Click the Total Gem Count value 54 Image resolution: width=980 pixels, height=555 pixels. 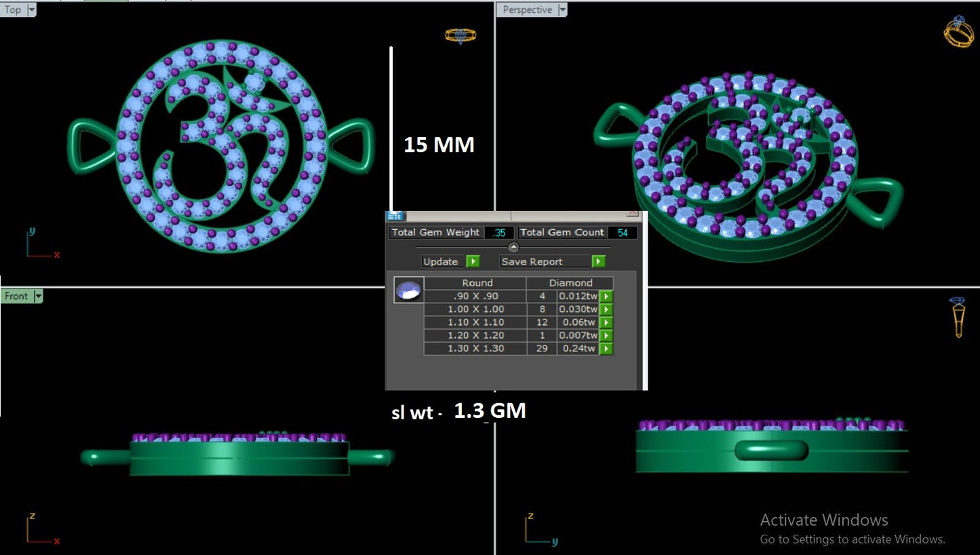coord(623,233)
